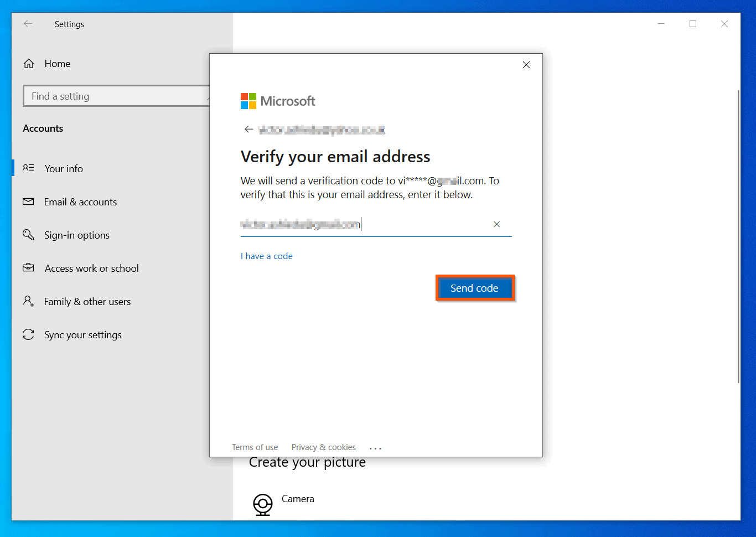The width and height of the screenshot is (756, 537).
Task: Click the Home house icon
Action: (x=29, y=64)
